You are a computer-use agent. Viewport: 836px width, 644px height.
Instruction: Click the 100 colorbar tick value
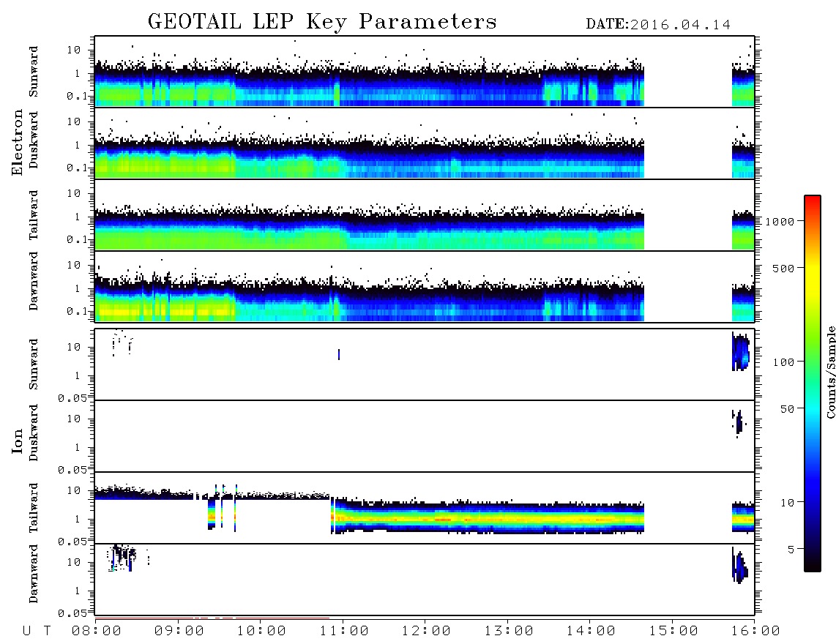pyautogui.click(x=783, y=362)
